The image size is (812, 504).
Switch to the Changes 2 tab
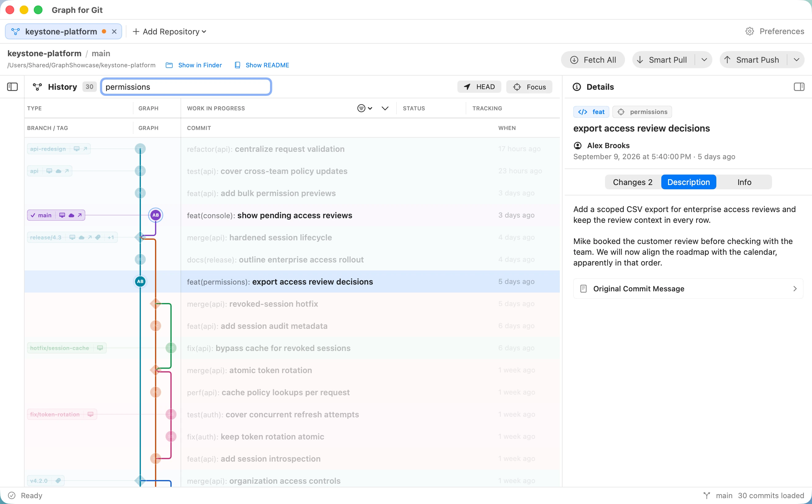pos(632,182)
